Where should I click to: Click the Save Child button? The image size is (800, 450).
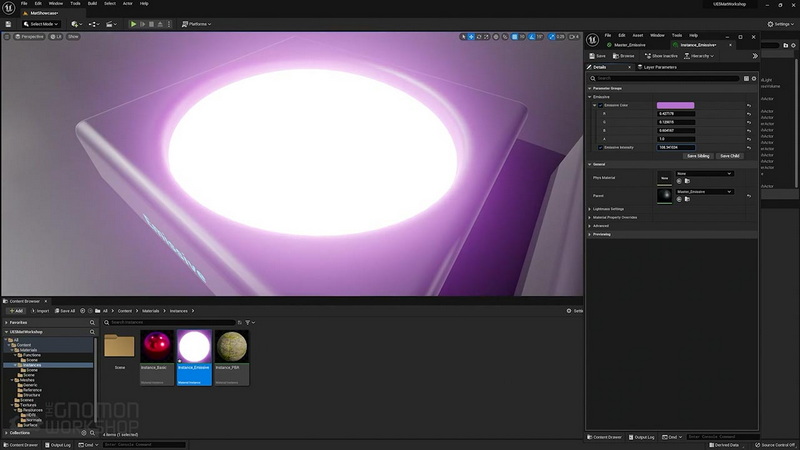(x=730, y=156)
